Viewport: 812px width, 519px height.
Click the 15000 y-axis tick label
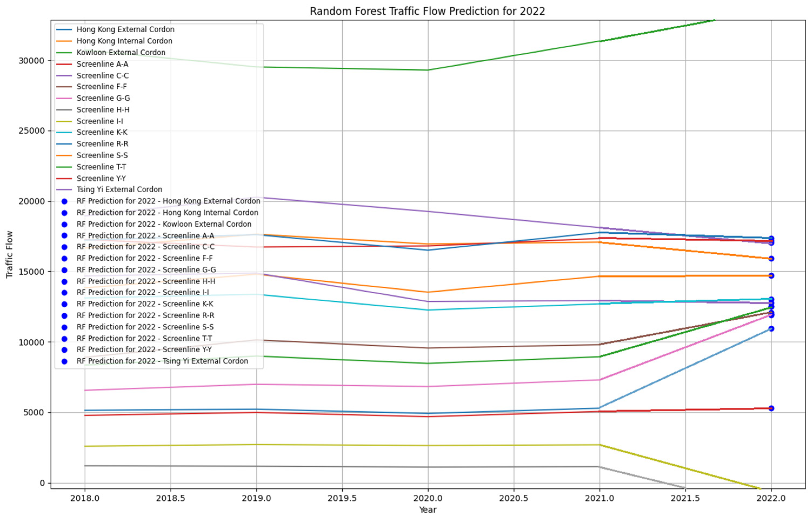click(31, 272)
